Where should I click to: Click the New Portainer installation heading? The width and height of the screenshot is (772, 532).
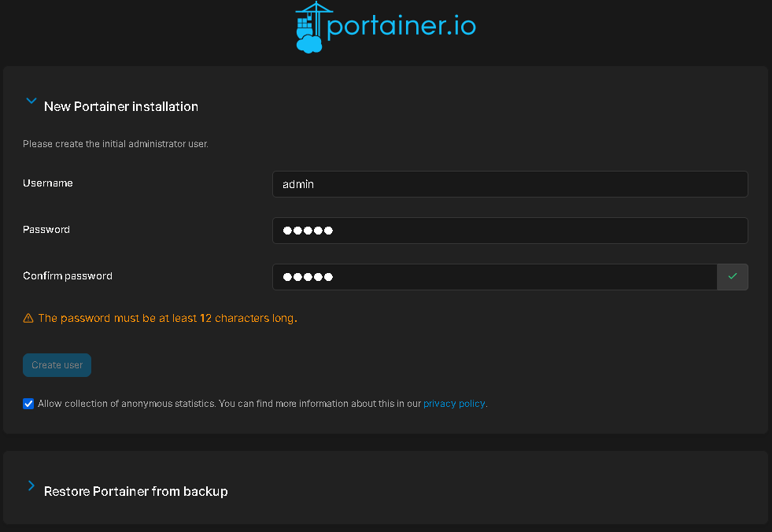point(120,106)
